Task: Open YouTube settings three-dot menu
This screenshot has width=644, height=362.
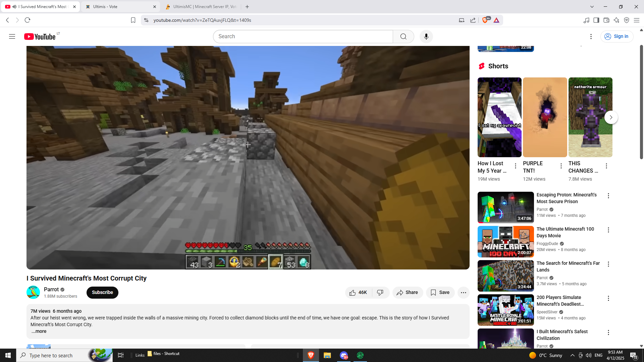Action: pos(591,37)
